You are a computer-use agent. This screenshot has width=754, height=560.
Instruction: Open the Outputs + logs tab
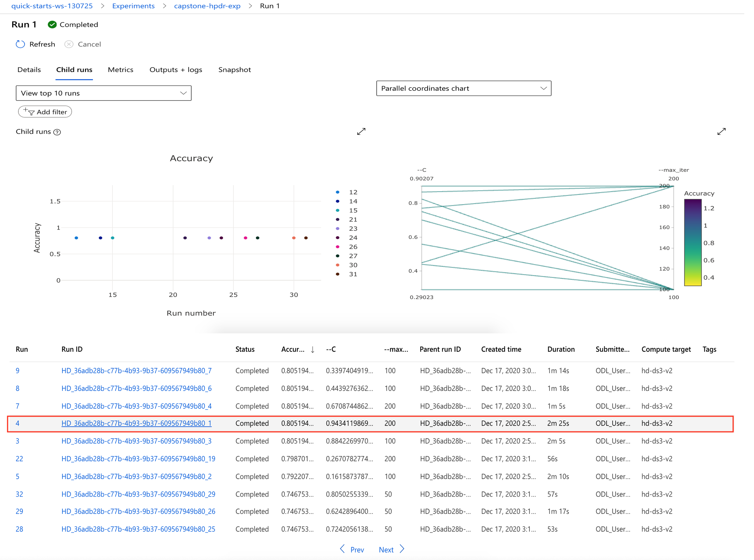[175, 70]
